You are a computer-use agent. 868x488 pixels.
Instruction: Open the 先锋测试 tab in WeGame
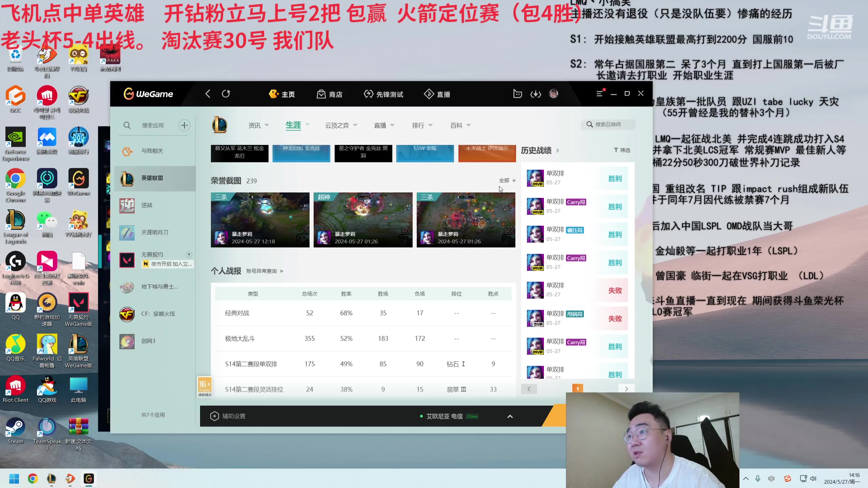(383, 94)
